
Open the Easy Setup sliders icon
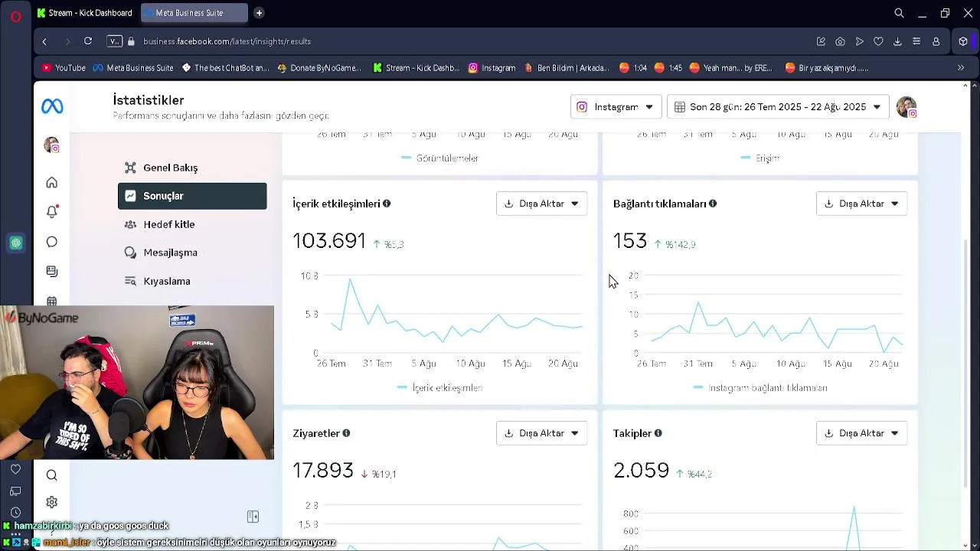(x=916, y=41)
